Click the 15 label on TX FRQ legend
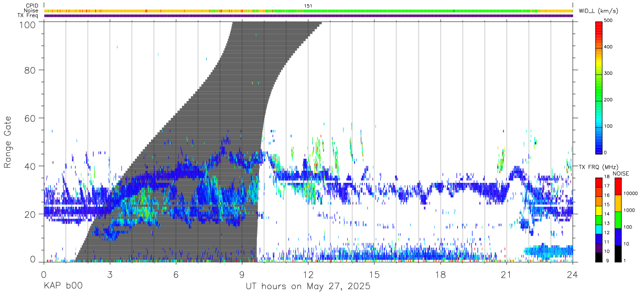644x297 pixels. pos(607,204)
